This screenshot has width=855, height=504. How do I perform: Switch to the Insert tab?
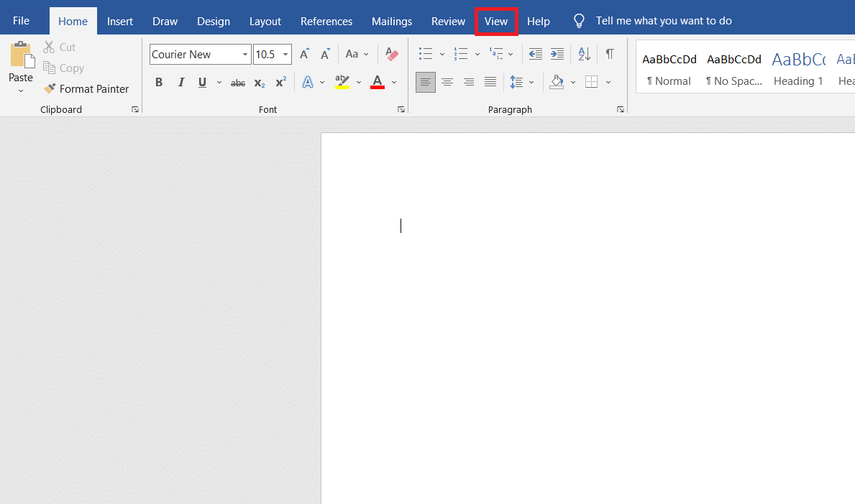click(x=120, y=22)
